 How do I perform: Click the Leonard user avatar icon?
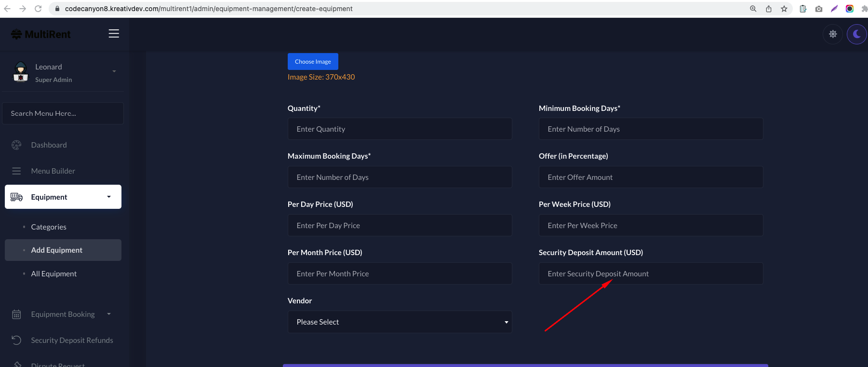[20, 72]
